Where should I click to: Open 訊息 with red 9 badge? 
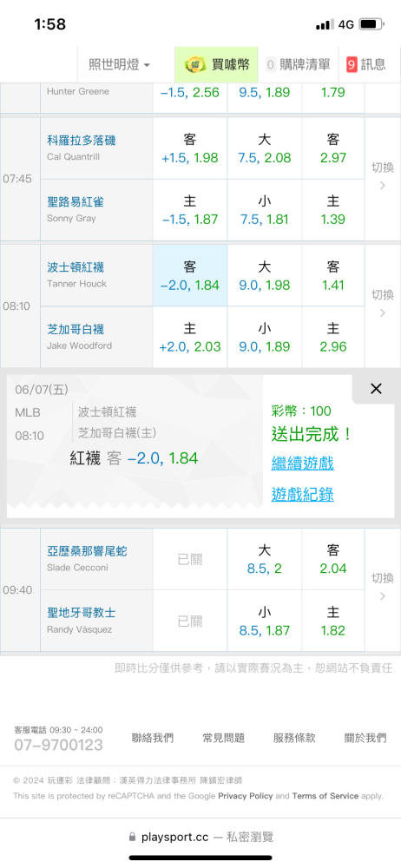(366, 65)
